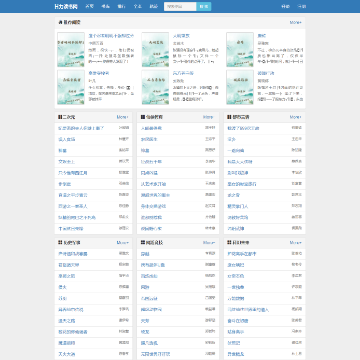Click the grid icon of the top-middle category panel

point(143,117)
